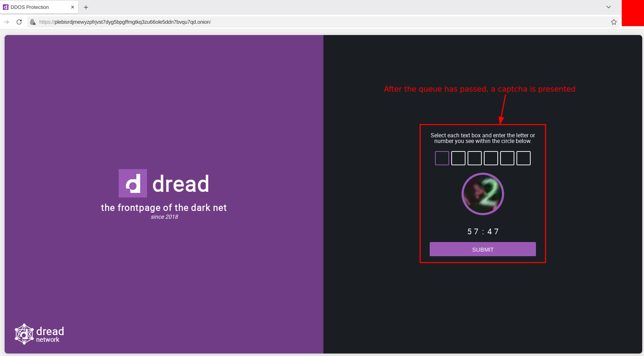
Task: Click the purple dread 'd' logo icon
Action: (133, 183)
